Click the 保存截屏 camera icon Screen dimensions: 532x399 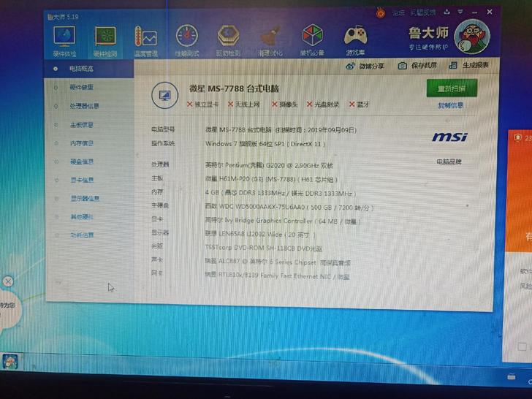click(x=402, y=66)
